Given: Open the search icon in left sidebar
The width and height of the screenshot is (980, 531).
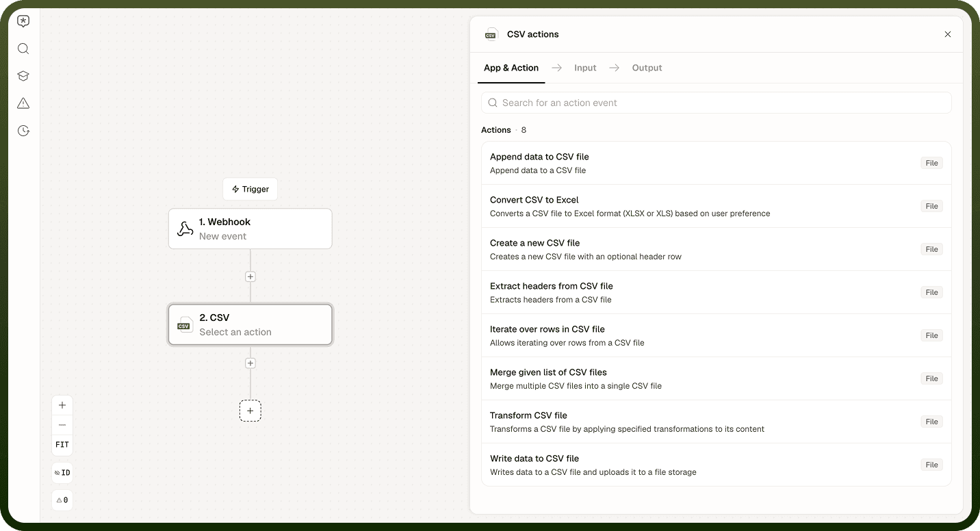Looking at the screenshot, I should [23, 49].
